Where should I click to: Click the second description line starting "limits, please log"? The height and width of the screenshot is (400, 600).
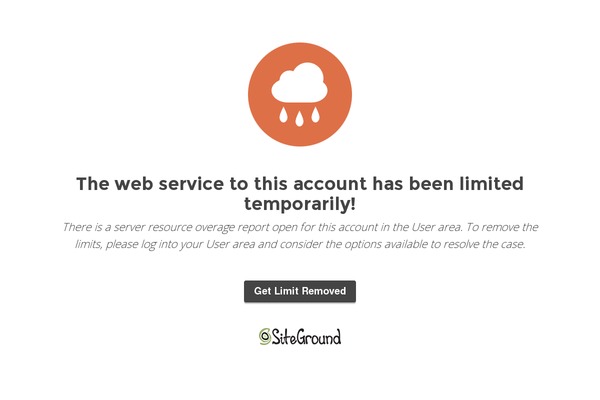[300, 244]
